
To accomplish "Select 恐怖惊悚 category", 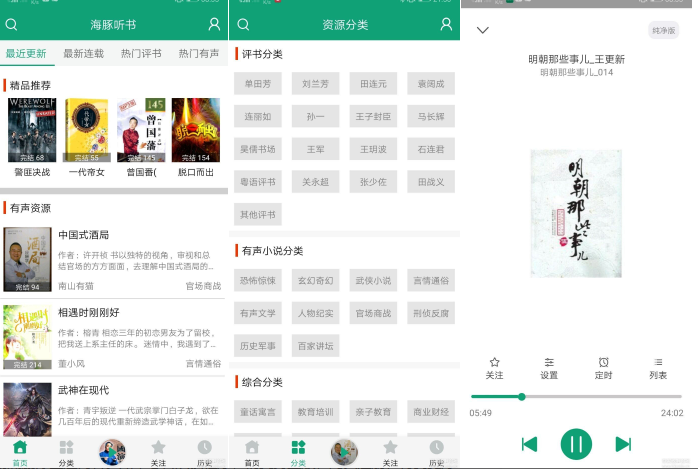I will [x=258, y=280].
